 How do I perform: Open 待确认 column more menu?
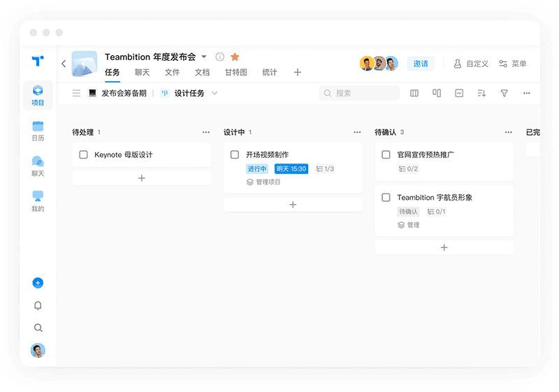point(509,132)
